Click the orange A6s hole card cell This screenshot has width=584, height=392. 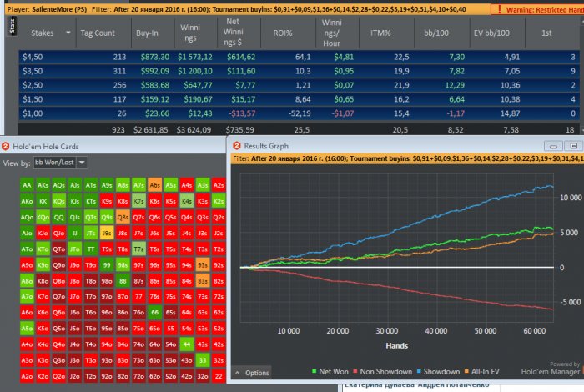pyautogui.click(x=156, y=185)
